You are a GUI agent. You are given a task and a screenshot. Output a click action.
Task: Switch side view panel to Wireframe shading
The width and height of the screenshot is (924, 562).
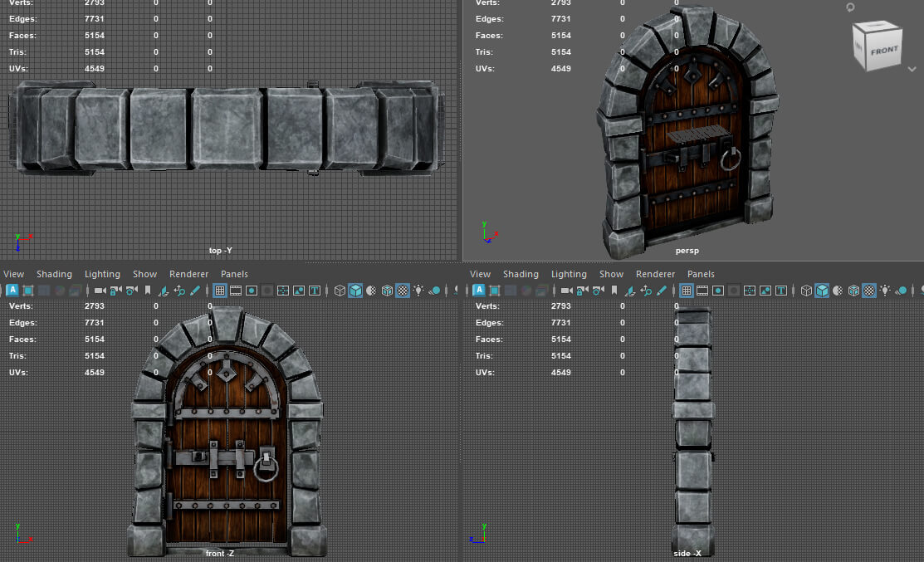tap(806, 291)
